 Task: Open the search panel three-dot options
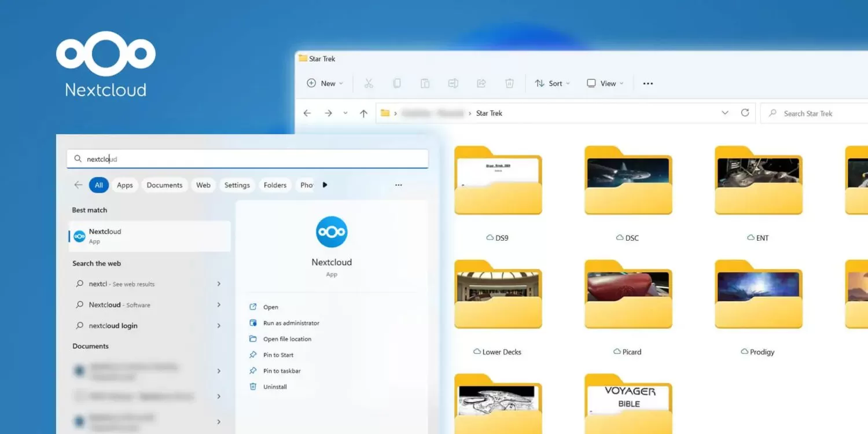(x=398, y=185)
